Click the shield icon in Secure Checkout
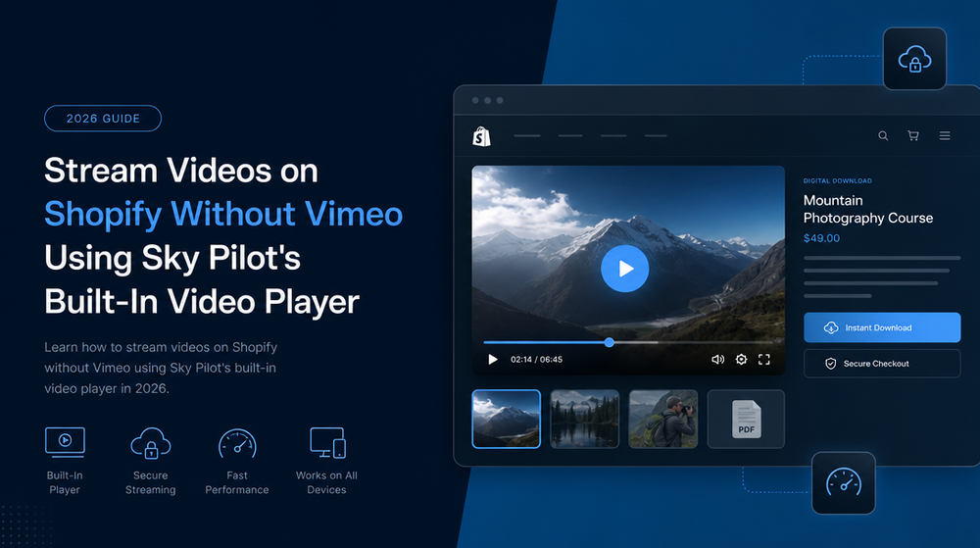This screenshot has width=980, height=548. point(831,364)
